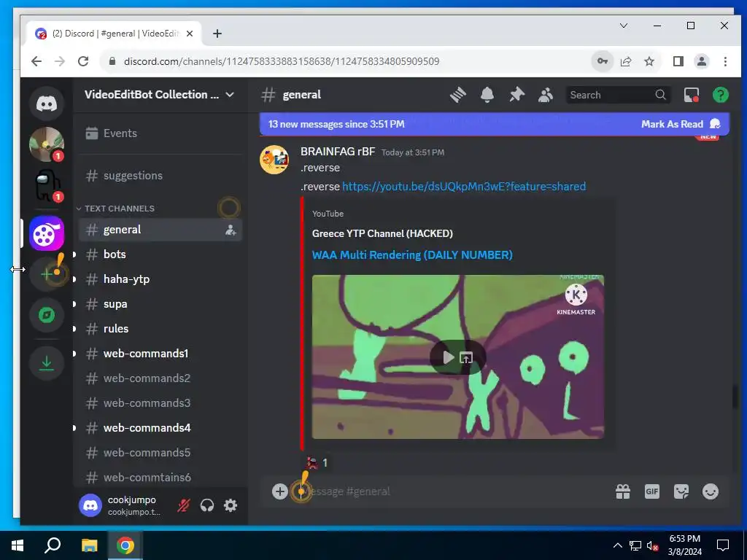Show pinned messages pin icon
The width and height of the screenshot is (747, 560).
516,95
